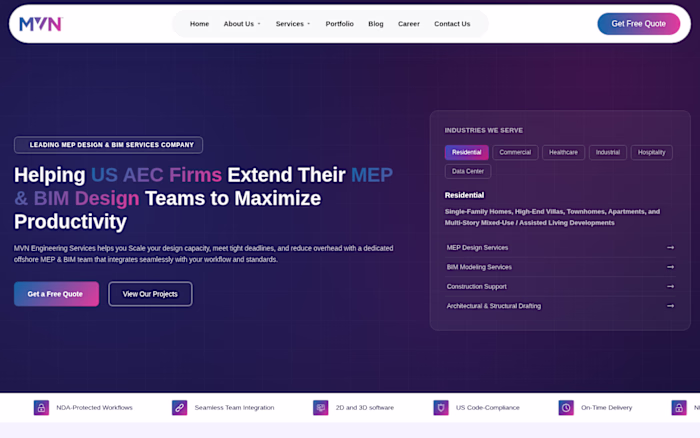Click the On-Time Delivery clock icon
Screen dimensions: 700x438
click(x=566, y=408)
